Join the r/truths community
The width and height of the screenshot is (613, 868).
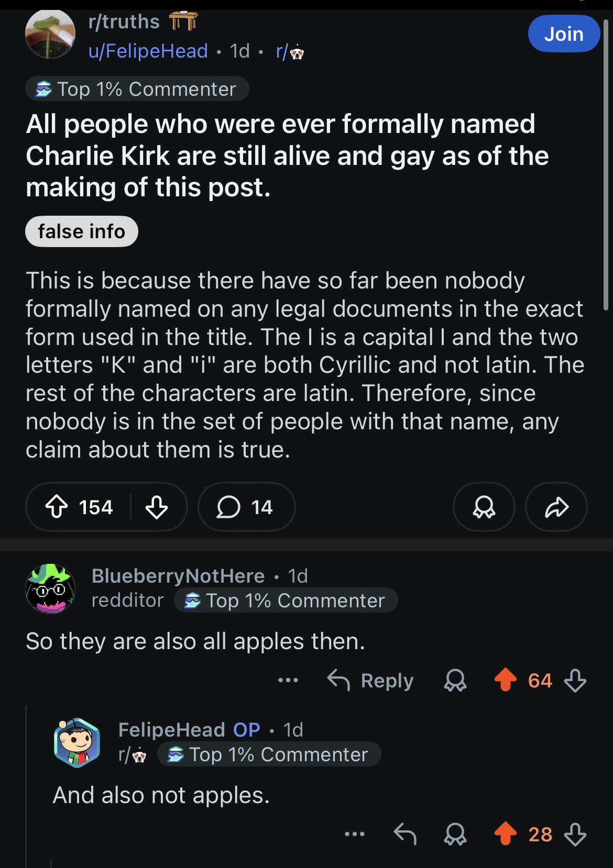point(564,34)
